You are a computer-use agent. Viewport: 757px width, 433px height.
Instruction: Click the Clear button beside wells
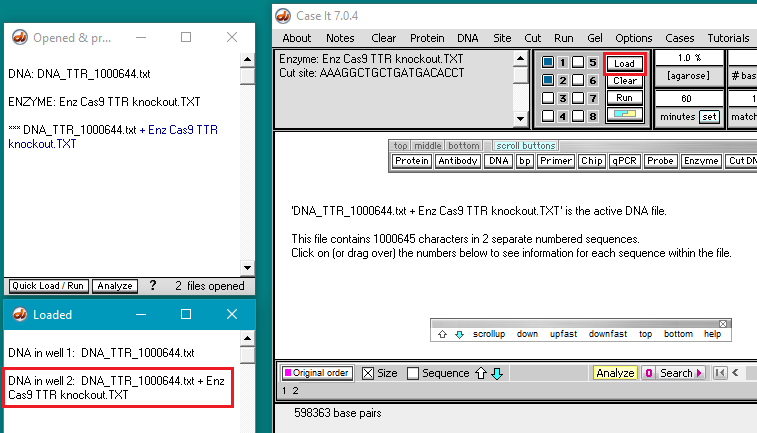(624, 81)
